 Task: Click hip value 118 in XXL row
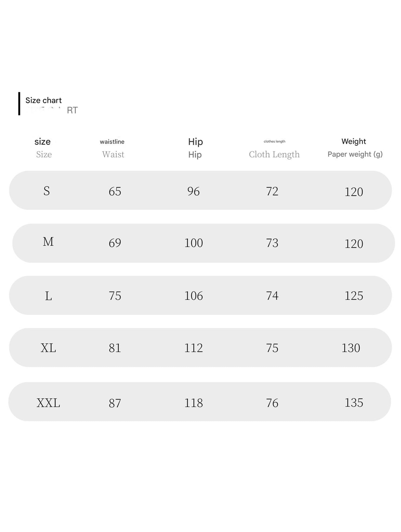pyautogui.click(x=193, y=403)
